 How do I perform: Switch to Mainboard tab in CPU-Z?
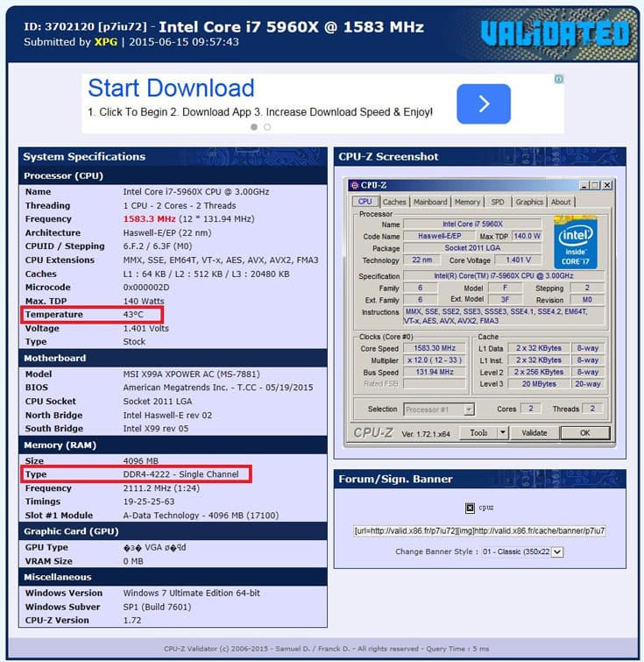[x=430, y=203]
